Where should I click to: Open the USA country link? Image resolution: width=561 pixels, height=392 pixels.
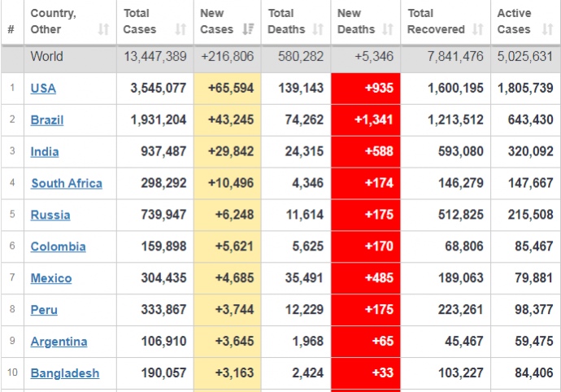43,89
